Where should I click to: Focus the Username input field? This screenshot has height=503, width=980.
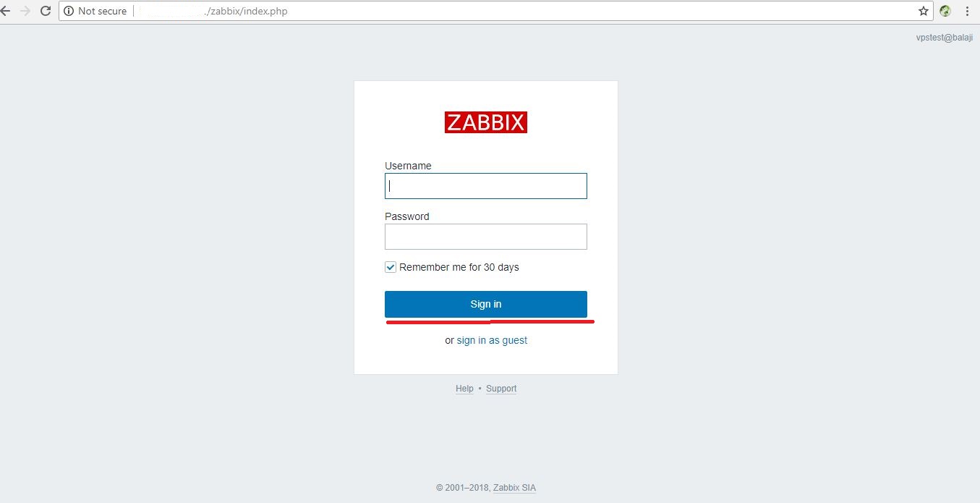coord(486,186)
